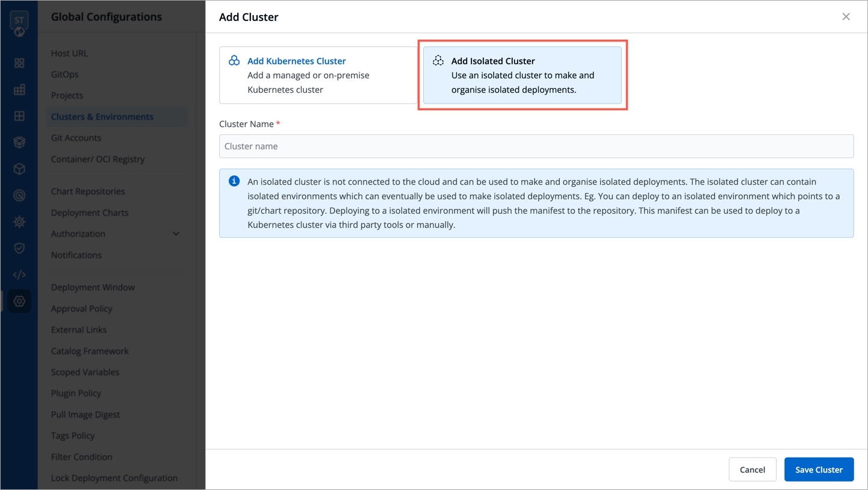Screen dimensions: 868x490
Task: Open the target-circle icon in sidebar
Action: click(19, 196)
